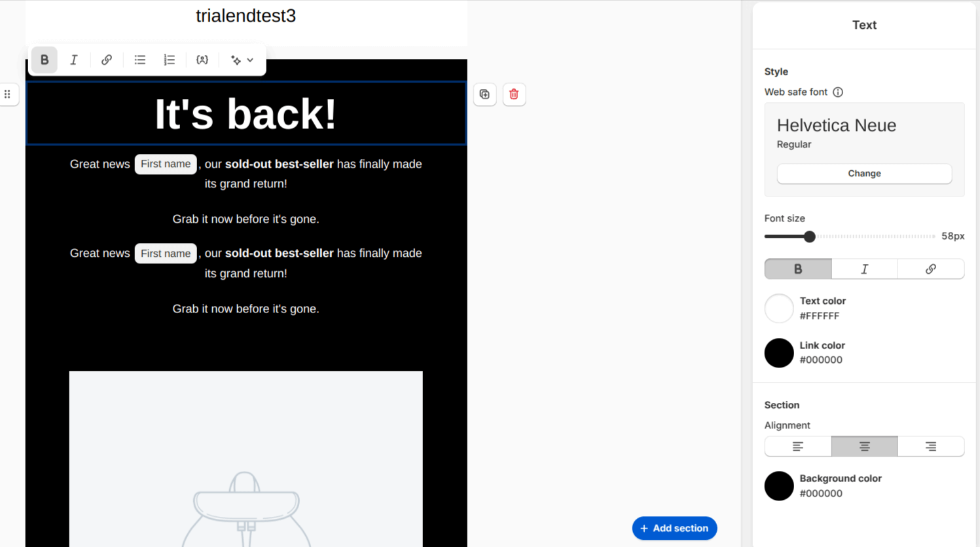Click Change to pick another font
The height and width of the screenshot is (547, 980).
863,174
